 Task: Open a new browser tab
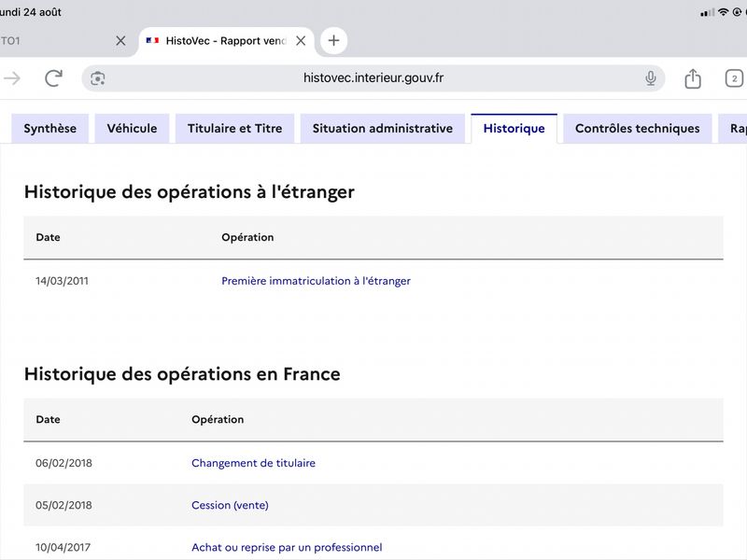pyautogui.click(x=333, y=40)
